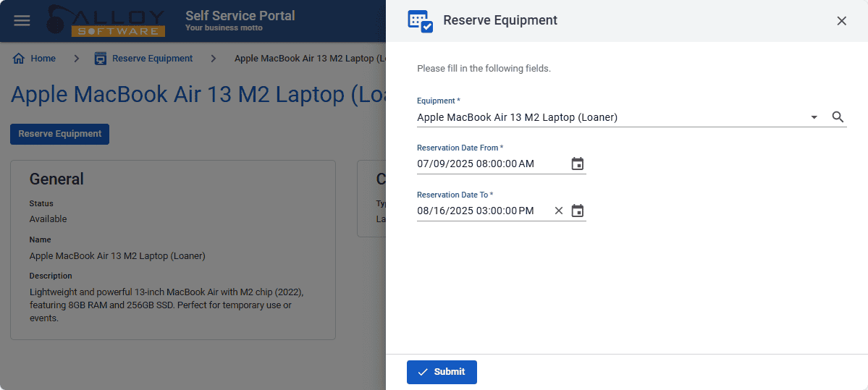Open calendar picker for Reservation Date From
The height and width of the screenshot is (390, 868).
coord(577,164)
